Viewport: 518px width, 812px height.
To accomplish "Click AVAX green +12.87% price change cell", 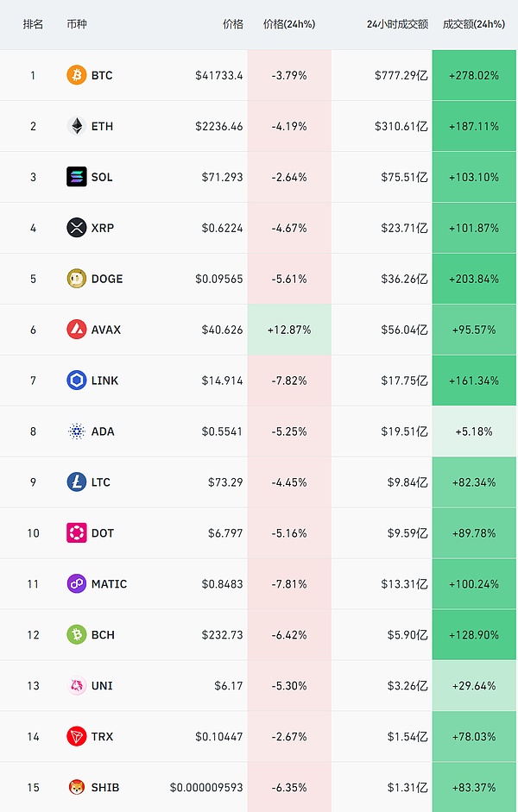I will pyautogui.click(x=289, y=330).
